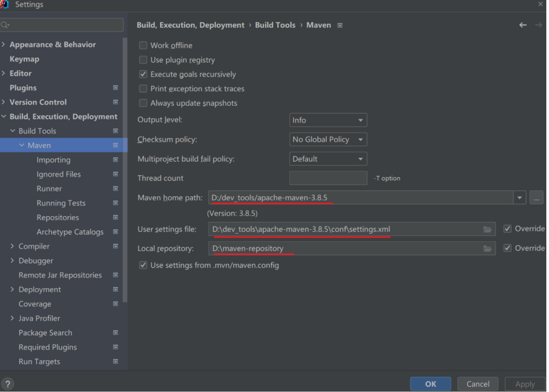This screenshot has height=392, width=549.
Task: Browse folder icon for Local repository
Action: click(x=487, y=249)
